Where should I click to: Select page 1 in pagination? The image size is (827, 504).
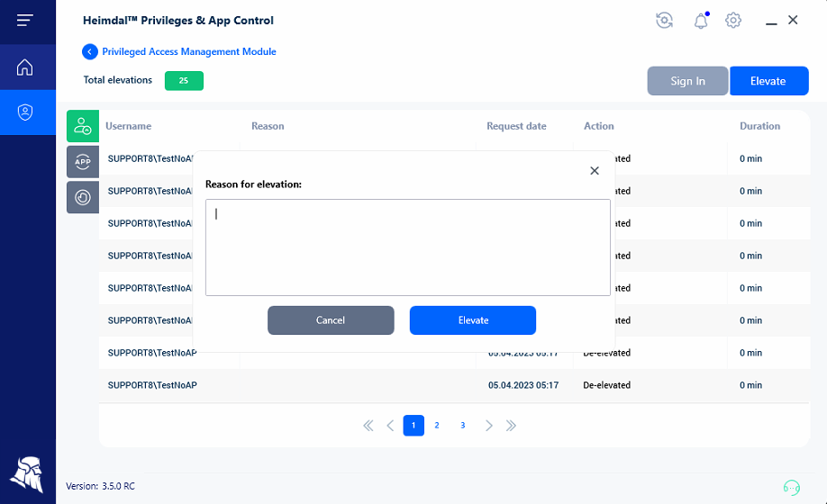[x=413, y=426]
